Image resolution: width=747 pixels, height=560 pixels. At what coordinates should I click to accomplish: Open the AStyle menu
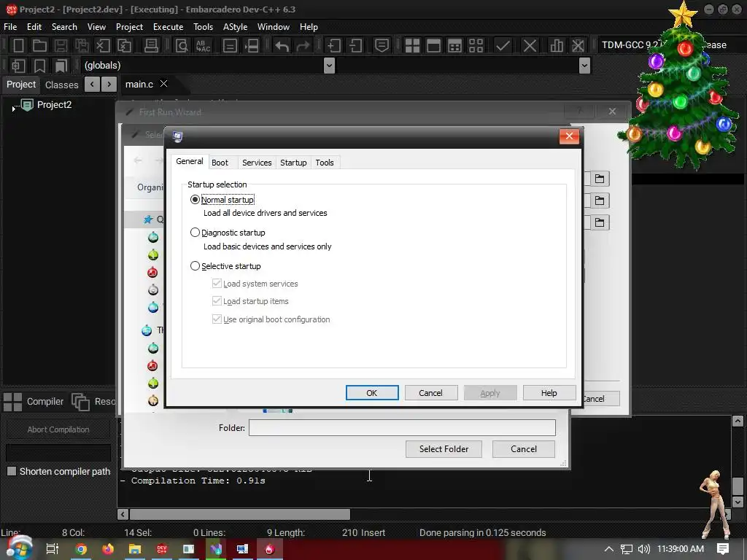pyautogui.click(x=236, y=27)
